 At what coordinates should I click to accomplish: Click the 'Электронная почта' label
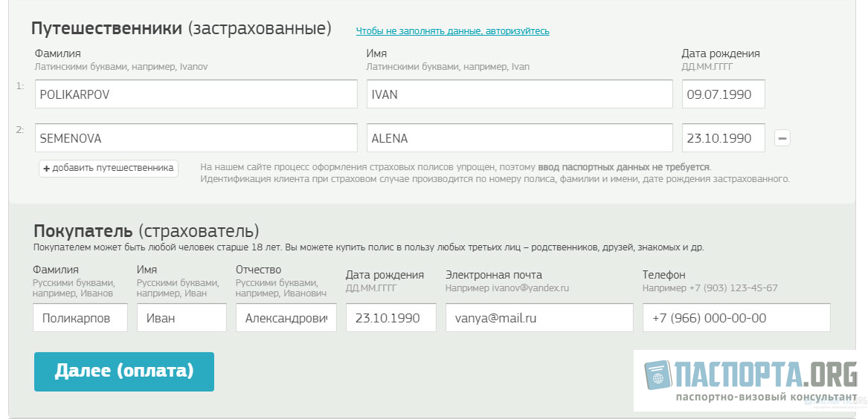(494, 275)
